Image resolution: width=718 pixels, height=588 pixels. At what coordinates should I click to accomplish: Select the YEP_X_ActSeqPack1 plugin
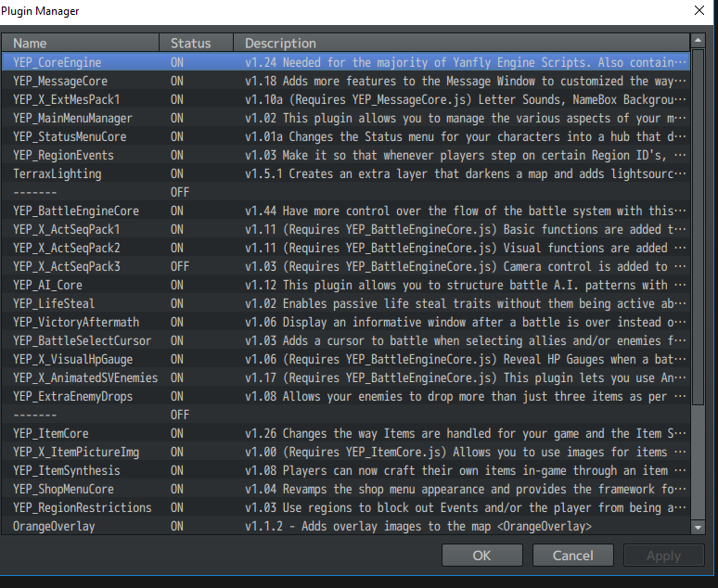(346, 229)
